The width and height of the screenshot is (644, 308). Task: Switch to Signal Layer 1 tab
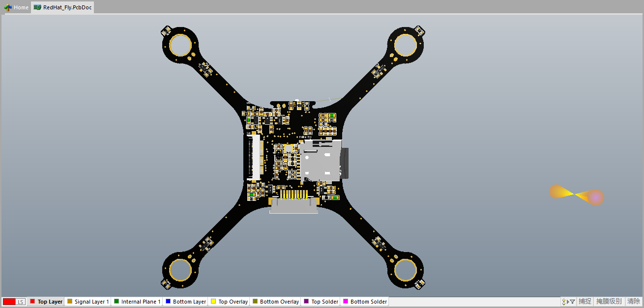click(x=88, y=302)
